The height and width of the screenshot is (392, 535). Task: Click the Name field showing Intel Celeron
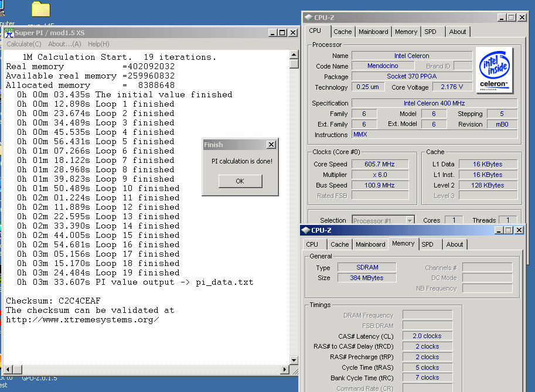coord(412,56)
